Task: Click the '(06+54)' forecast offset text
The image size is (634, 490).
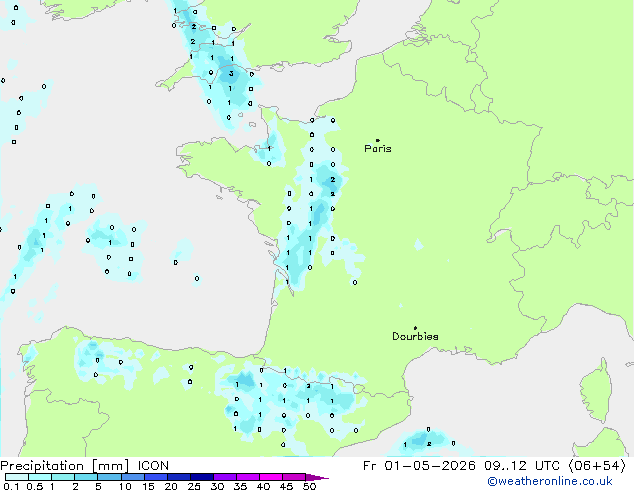Action: (598, 466)
